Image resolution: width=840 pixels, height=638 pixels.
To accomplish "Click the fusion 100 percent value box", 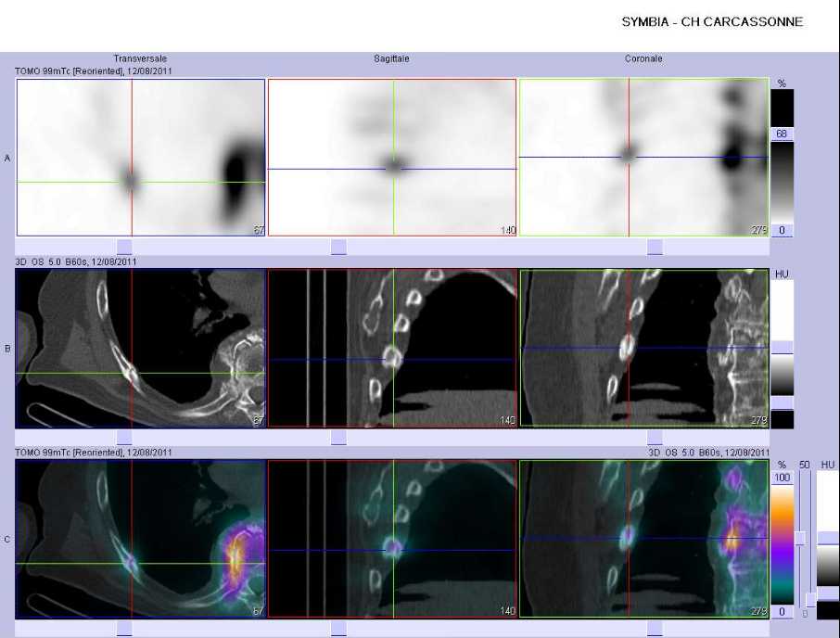I will tap(782, 478).
